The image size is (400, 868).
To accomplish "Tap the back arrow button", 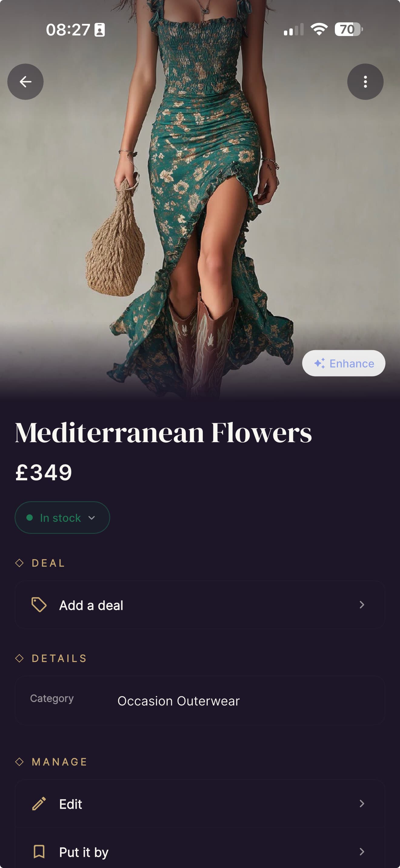I will tap(25, 81).
